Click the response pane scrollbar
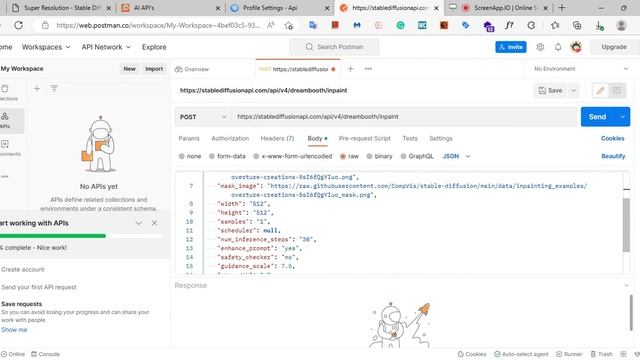 (631, 313)
